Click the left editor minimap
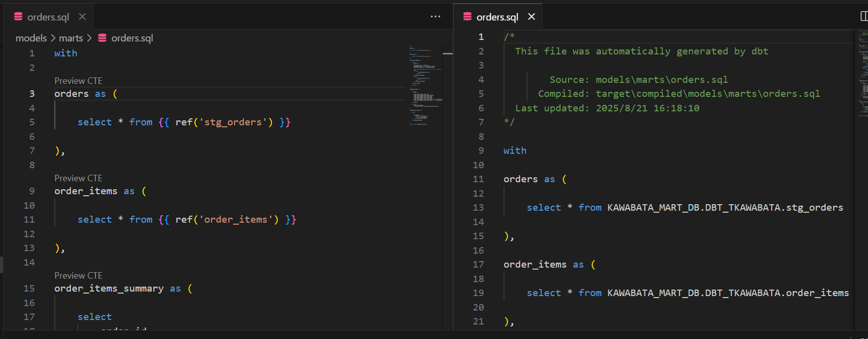 point(426,85)
